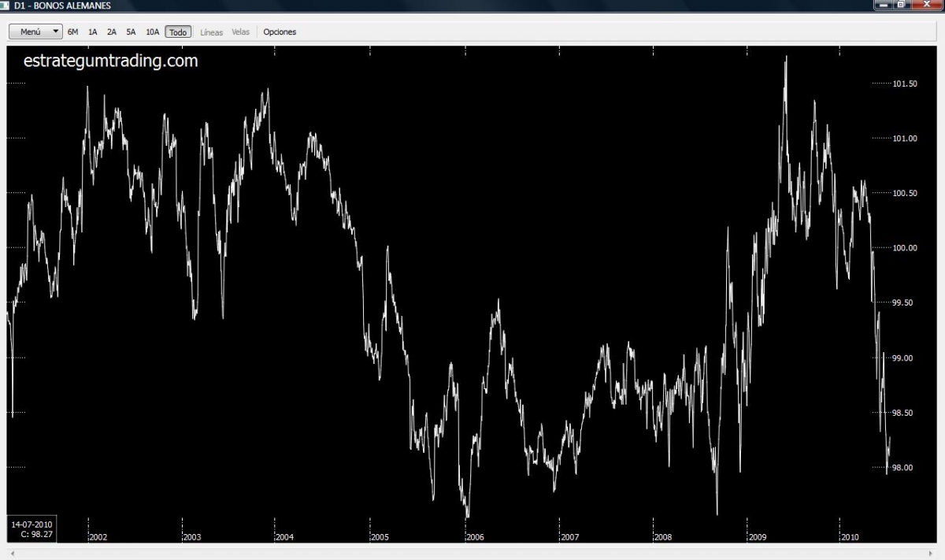Click the D1 - BONOS ALEMANES window title
The image size is (945, 560).
point(62,6)
